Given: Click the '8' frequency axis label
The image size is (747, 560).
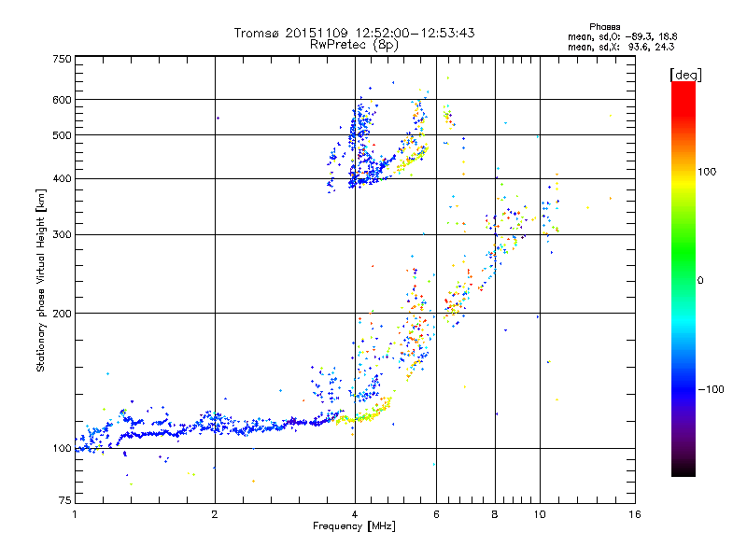Looking at the screenshot, I should click(495, 514).
